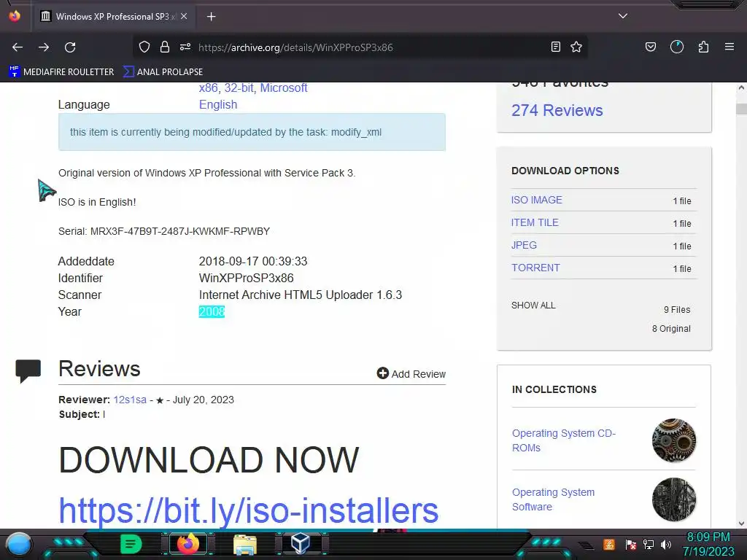Download the ISO IMAGE option
Image resolution: width=747 pixels, height=560 pixels.
coord(536,200)
